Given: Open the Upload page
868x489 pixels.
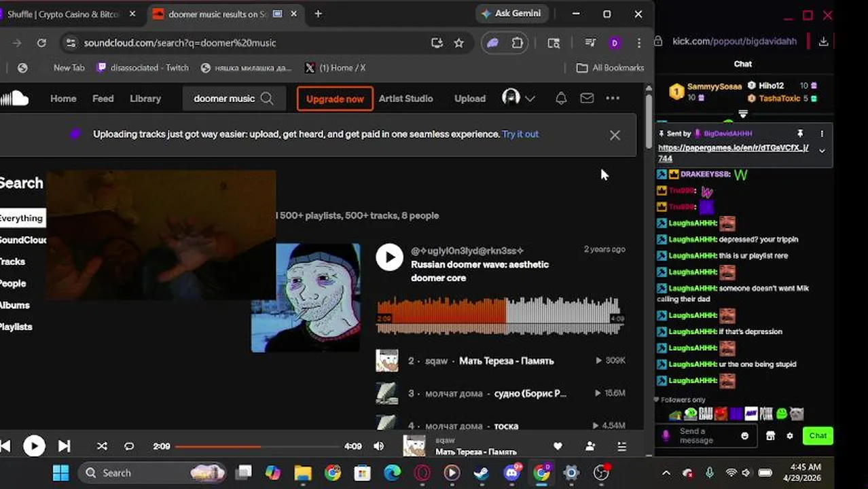Looking at the screenshot, I should 470,98.
